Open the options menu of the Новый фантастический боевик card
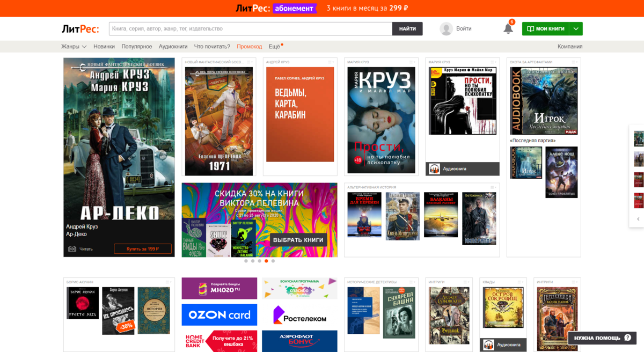 pos(250,62)
